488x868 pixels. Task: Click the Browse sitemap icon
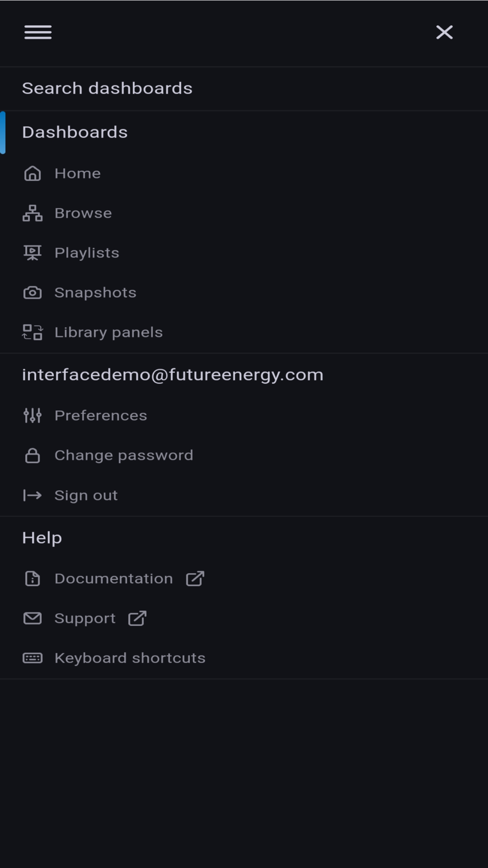point(33,213)
